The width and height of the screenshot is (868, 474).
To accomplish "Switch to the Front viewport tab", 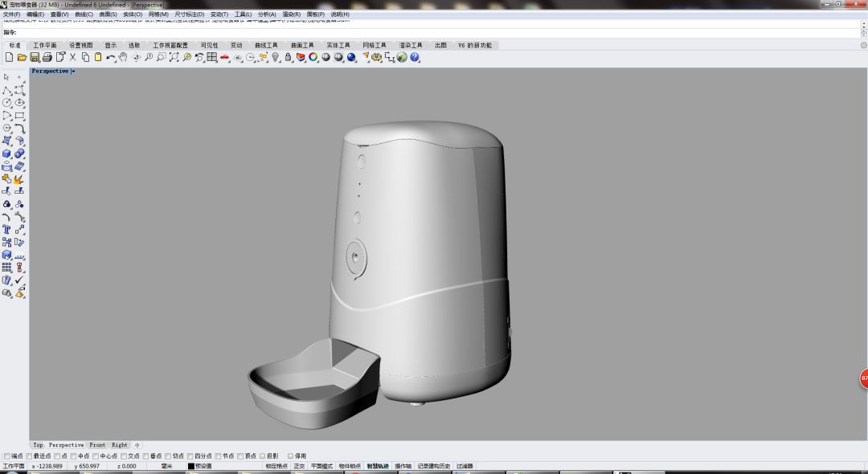I will point(97,445).
